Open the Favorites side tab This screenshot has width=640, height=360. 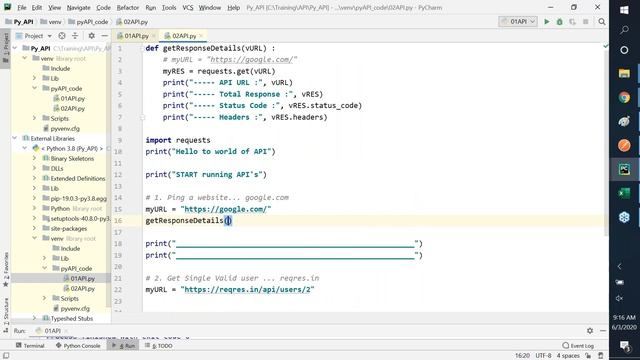(6, 269)
